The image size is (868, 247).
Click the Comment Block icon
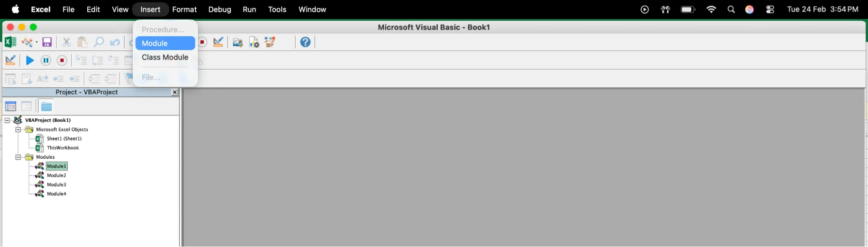(94, 79)
